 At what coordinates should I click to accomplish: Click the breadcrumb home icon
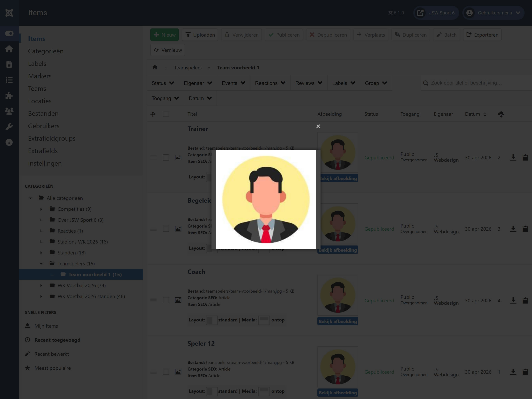(x=155, y=67)
